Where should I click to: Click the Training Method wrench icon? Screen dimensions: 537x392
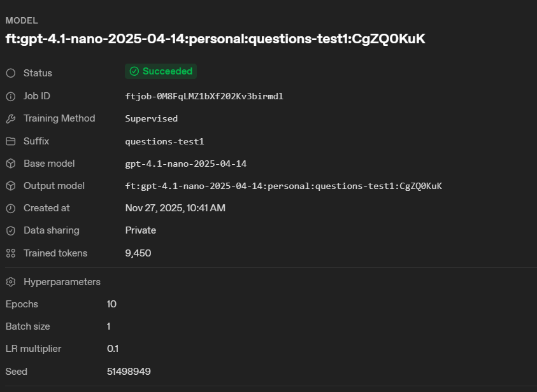point(10,118)
